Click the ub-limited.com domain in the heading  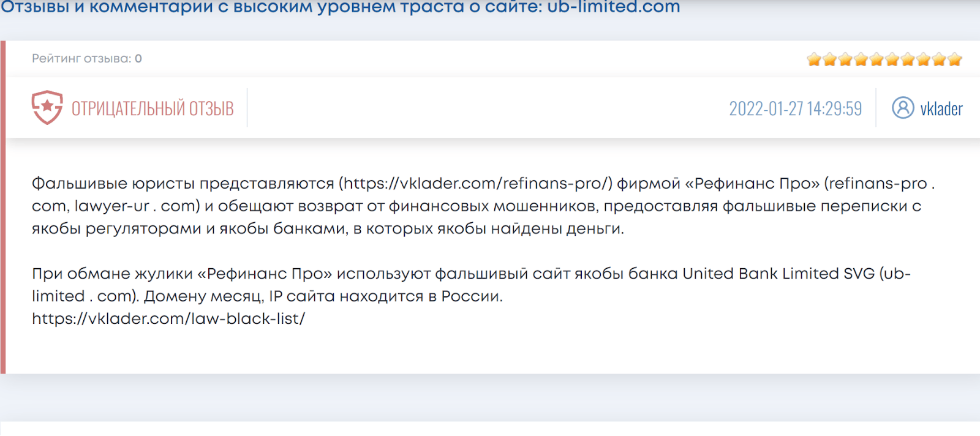point(613,7)
